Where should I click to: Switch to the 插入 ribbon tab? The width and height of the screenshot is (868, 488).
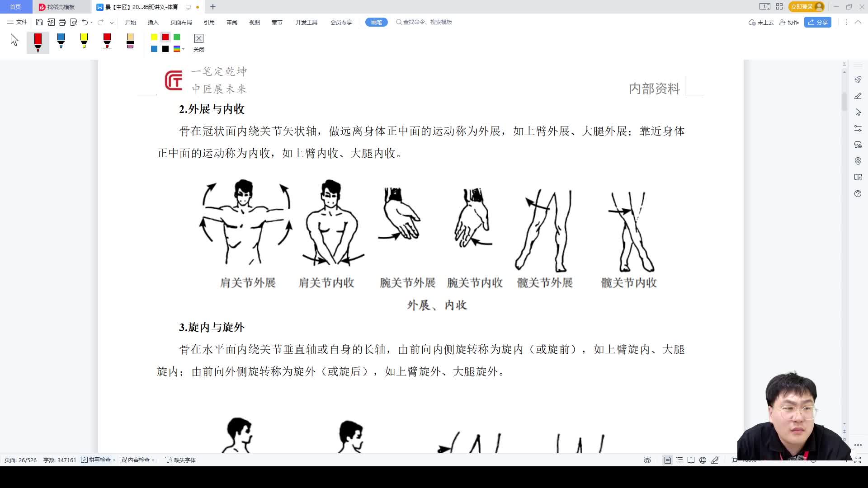coord(152,22)
